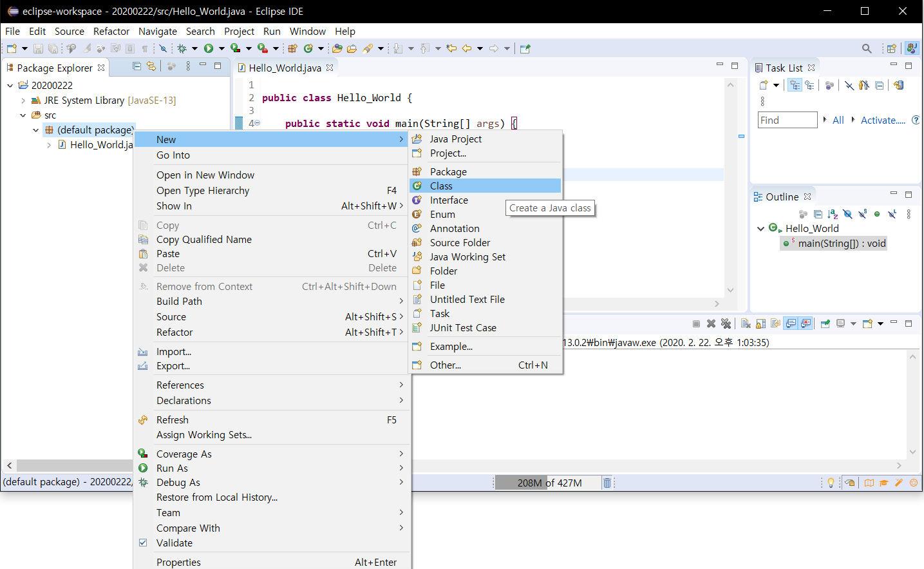Select JUnit Test Case in New submenu
Viewport: 924px width, 569px height.
coord(486,327)
